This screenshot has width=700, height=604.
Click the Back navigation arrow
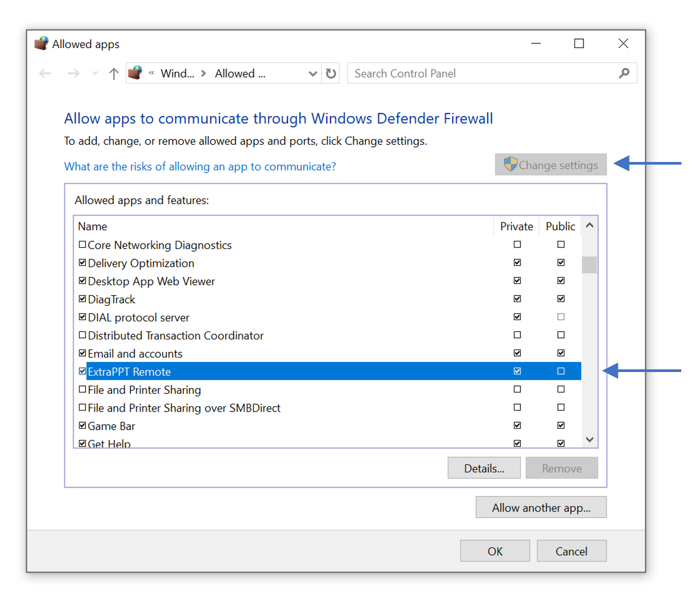click(x=45, y=73)
